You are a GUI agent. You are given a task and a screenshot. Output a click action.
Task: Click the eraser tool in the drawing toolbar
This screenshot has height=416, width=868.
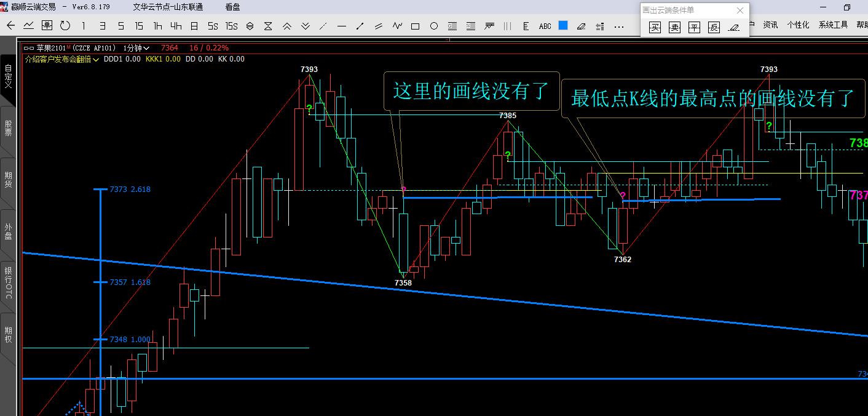pos(582,26)
